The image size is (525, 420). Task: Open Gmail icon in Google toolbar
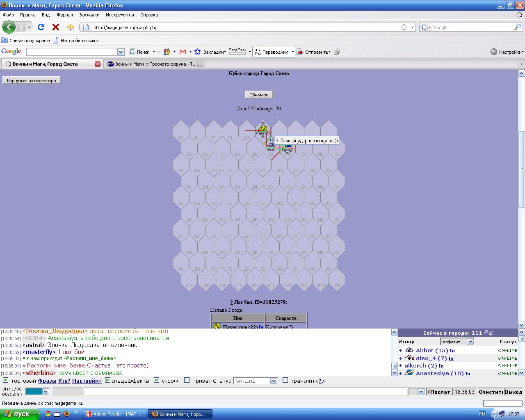coord(183,52)
